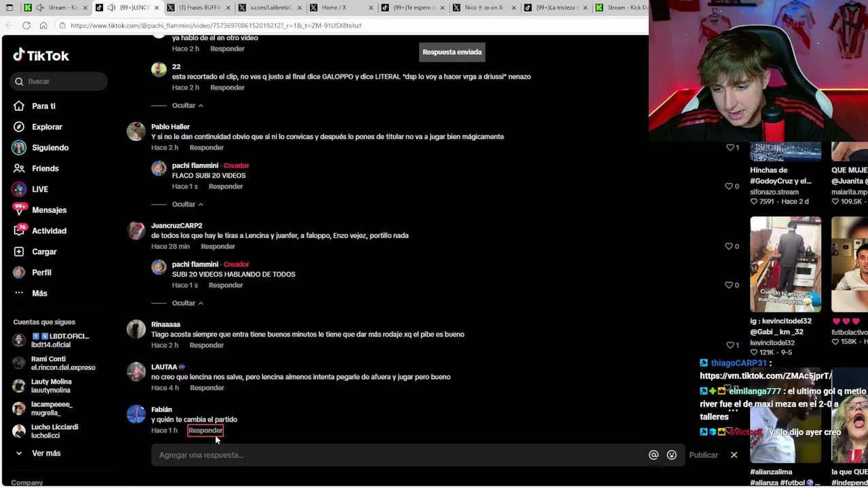Click the Mensajes icon with badge

[19, 210]
